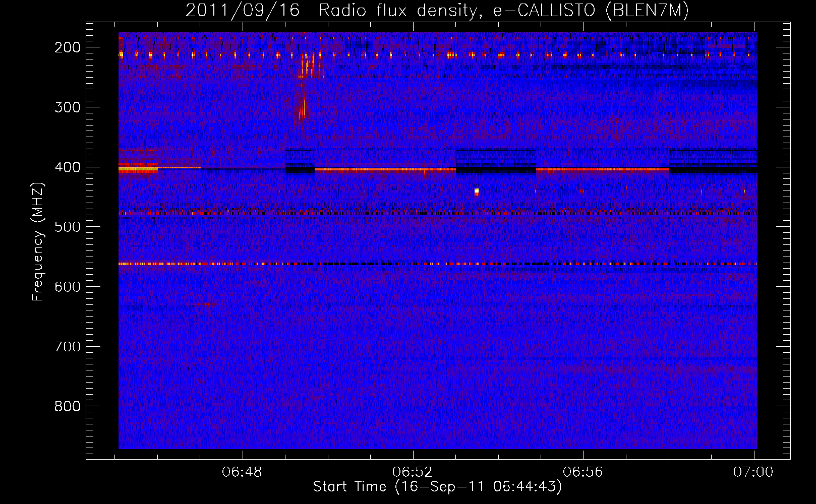Click the 300 frequency tick label

[68, 107]
